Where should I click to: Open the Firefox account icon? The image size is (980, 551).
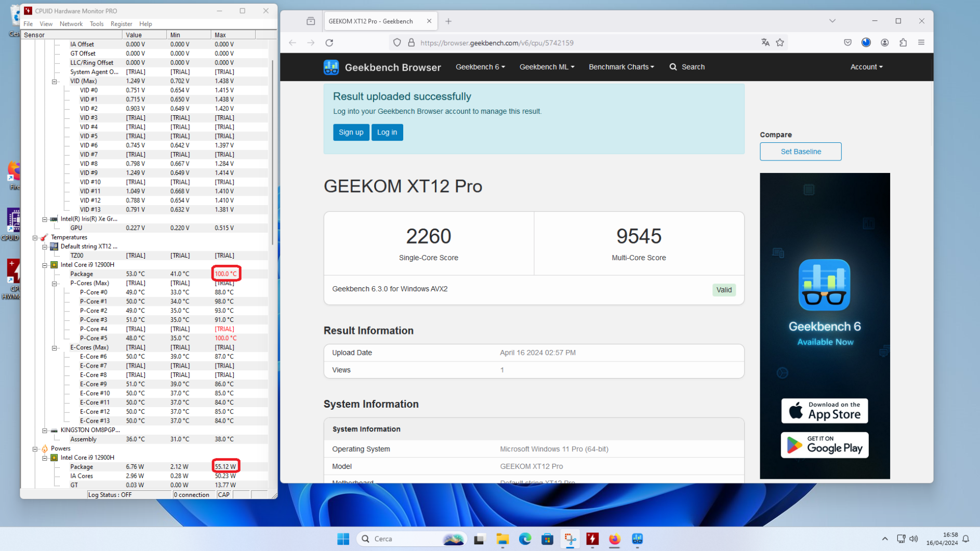[884, 43]
